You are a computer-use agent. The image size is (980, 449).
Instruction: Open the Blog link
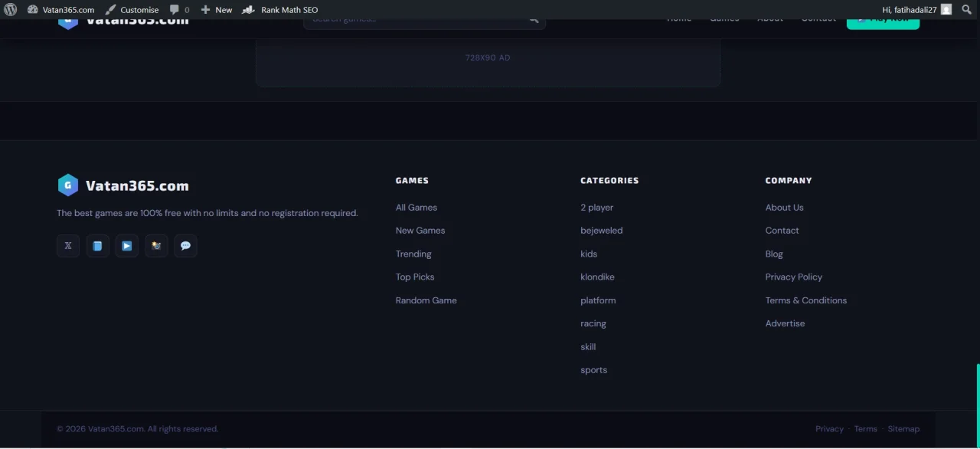click(774, 254)
